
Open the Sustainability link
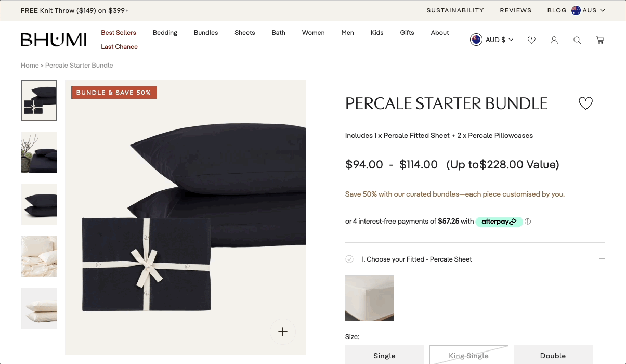455,10
